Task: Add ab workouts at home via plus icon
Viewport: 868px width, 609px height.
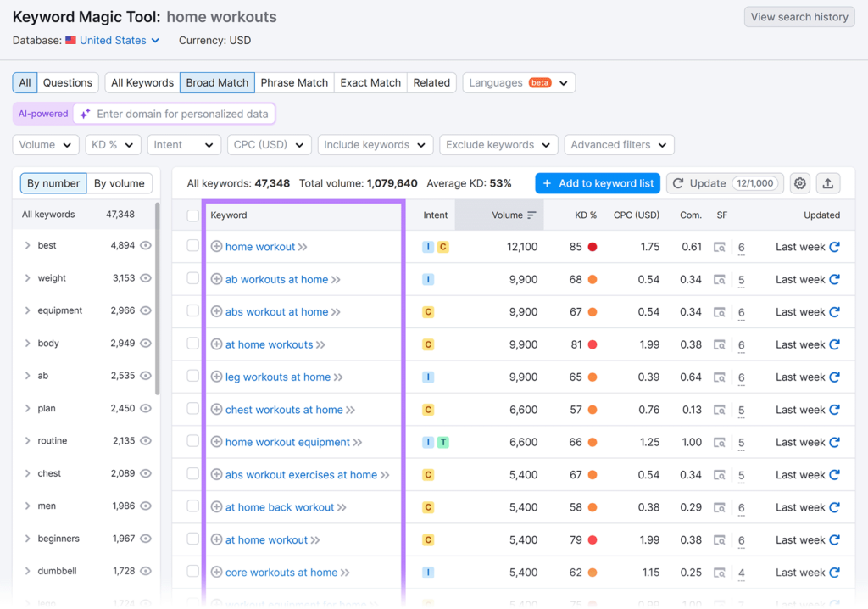Action: point(216,279)
